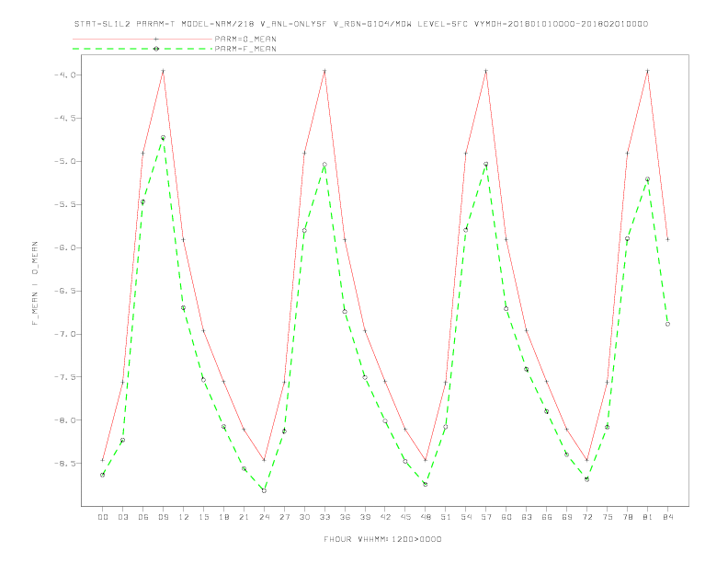Click the red O_MEAN peak marker at hour 57
Image resolution: width=728 pixels, height=563 pixels.
coord(486,71)
